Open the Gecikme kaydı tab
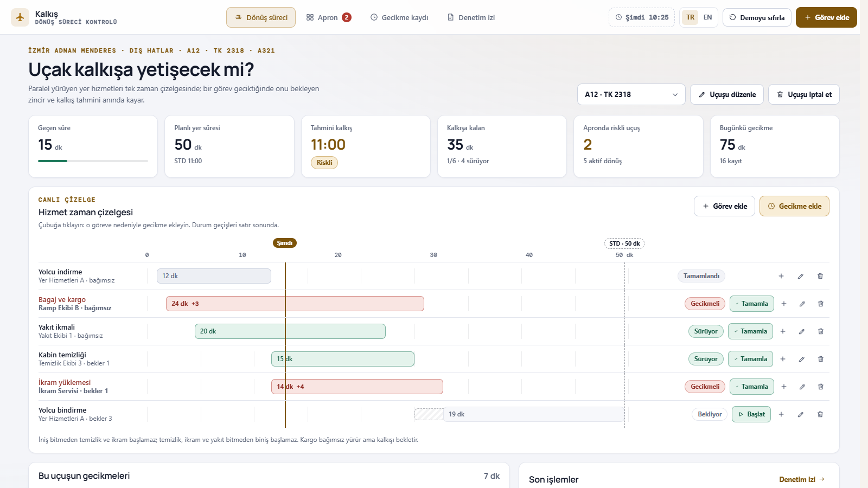 (x=399, y=17)
